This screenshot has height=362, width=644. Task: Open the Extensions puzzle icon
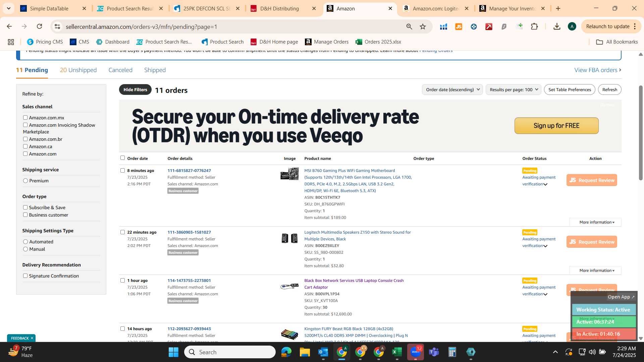(534, 26)
